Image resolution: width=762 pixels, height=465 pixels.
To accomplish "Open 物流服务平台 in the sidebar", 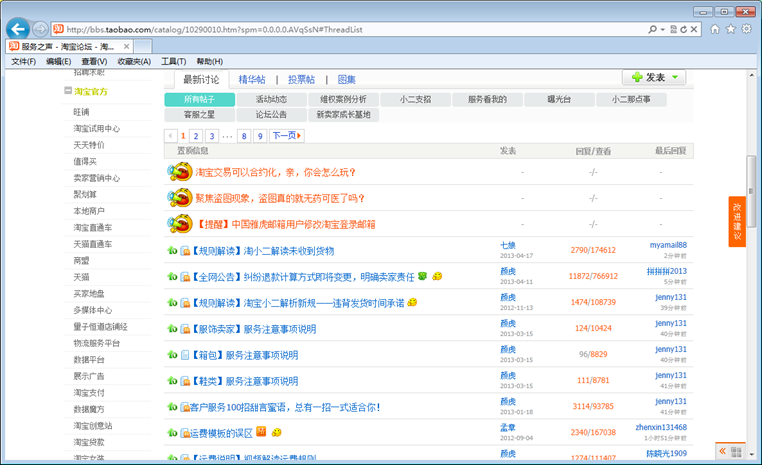I will point(96,343).
